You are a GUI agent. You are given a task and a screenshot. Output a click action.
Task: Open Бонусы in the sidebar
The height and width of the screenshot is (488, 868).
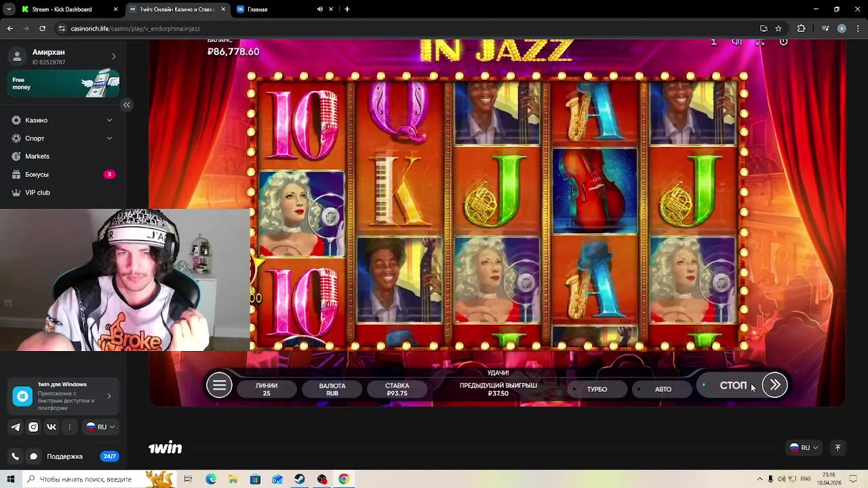click(x=64, y=174)
